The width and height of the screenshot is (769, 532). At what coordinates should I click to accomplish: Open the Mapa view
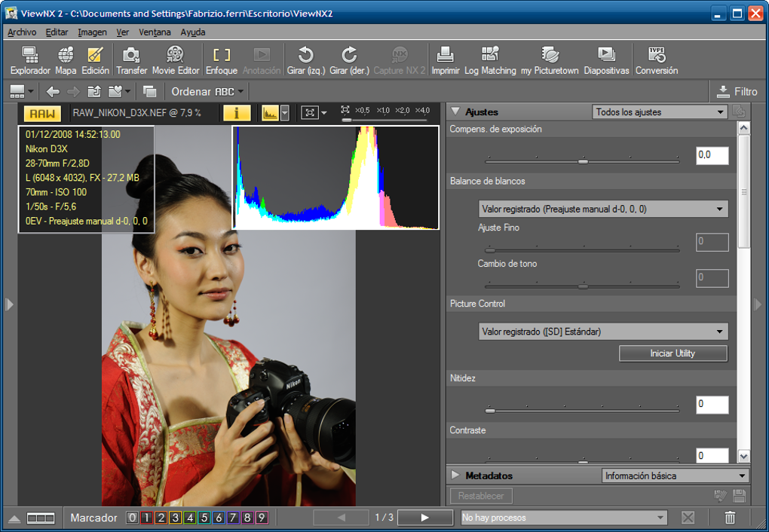pyautogui.click(x=66, y=60)
